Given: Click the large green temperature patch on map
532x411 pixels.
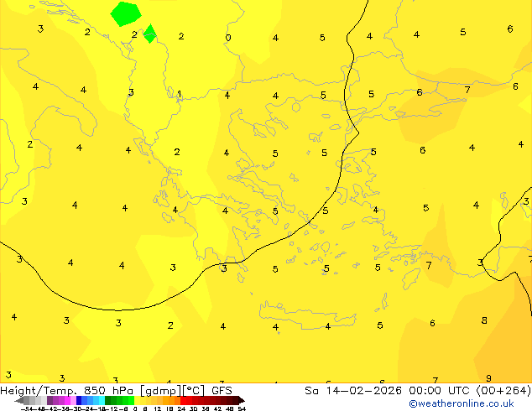Looking at the screenshot, I should point(126,14).
